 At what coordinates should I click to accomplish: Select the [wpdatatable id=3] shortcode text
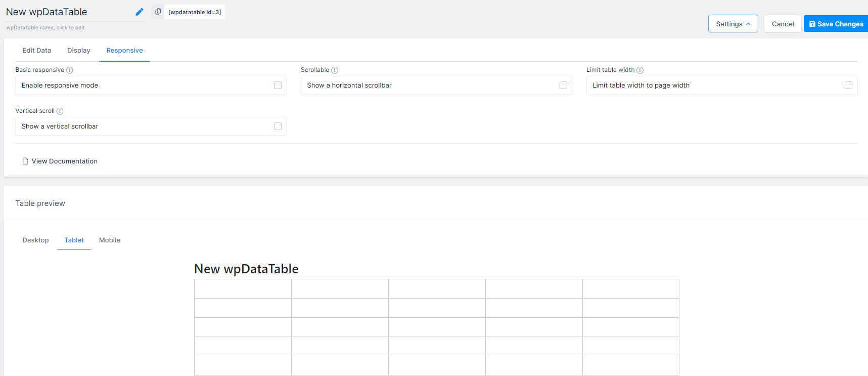pos(195,12)
